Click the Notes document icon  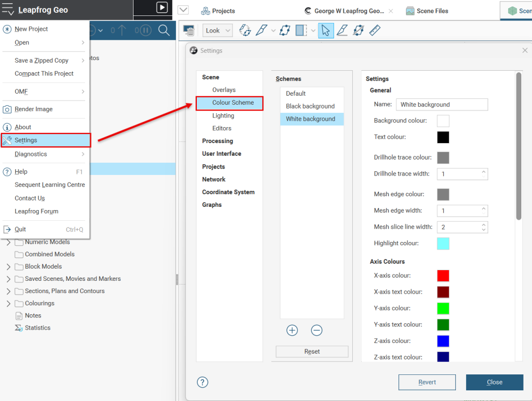point(19,316)
